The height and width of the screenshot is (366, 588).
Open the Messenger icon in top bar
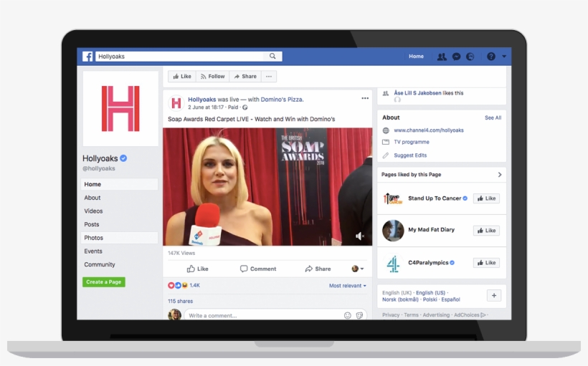pos(456,57)
